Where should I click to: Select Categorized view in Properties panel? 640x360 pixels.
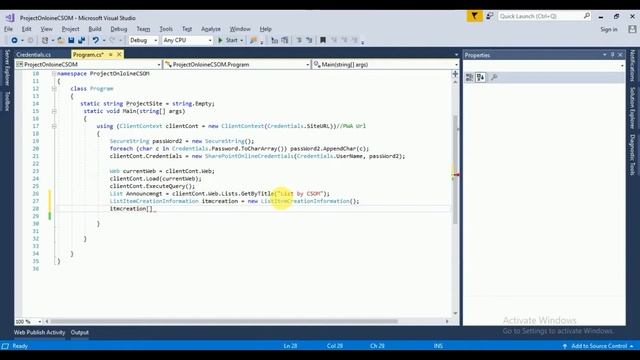pyautogui.click(x=469, y=77)
